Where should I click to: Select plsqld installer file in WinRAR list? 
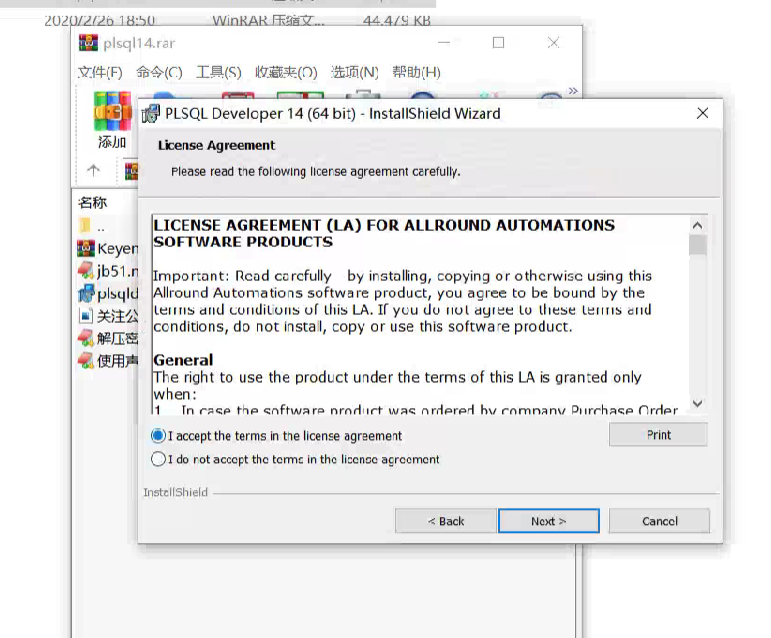(x=107, y=293)
